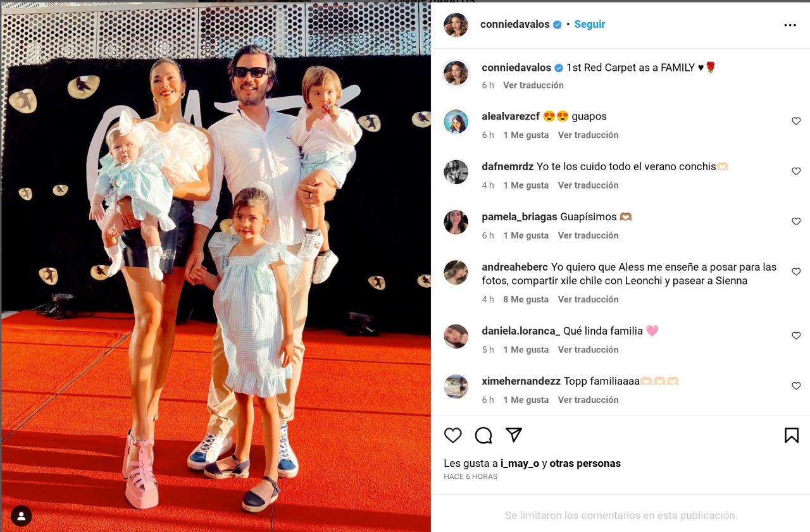
Task: Open i_may_o profile link
Action: click(520, 464)
